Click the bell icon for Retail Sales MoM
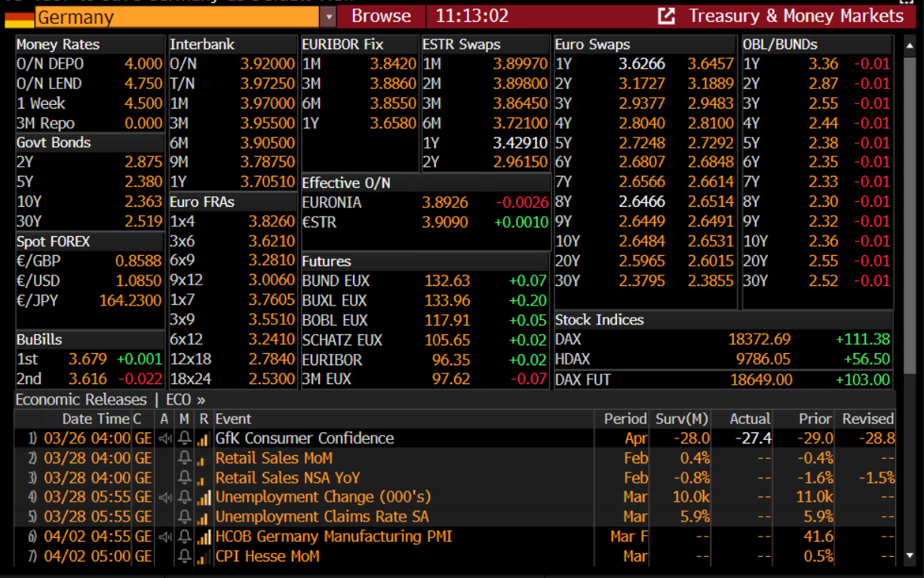 click(x=184, y=458)
